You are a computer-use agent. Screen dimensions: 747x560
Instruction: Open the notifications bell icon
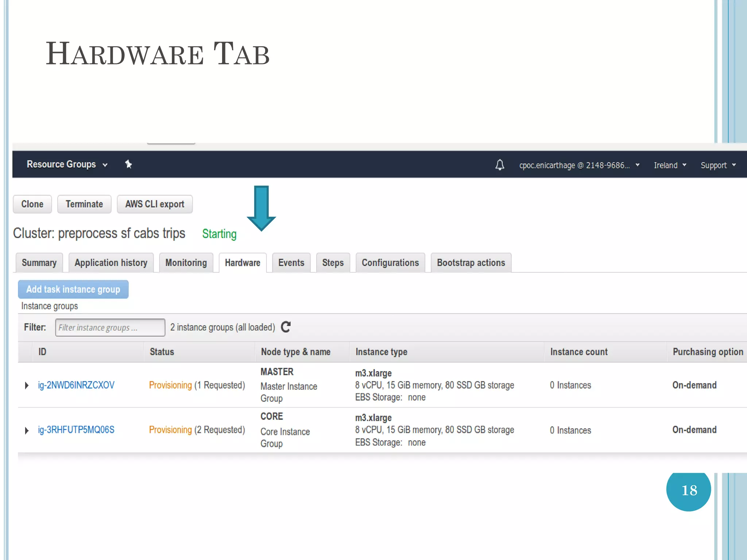click(500, 165)
